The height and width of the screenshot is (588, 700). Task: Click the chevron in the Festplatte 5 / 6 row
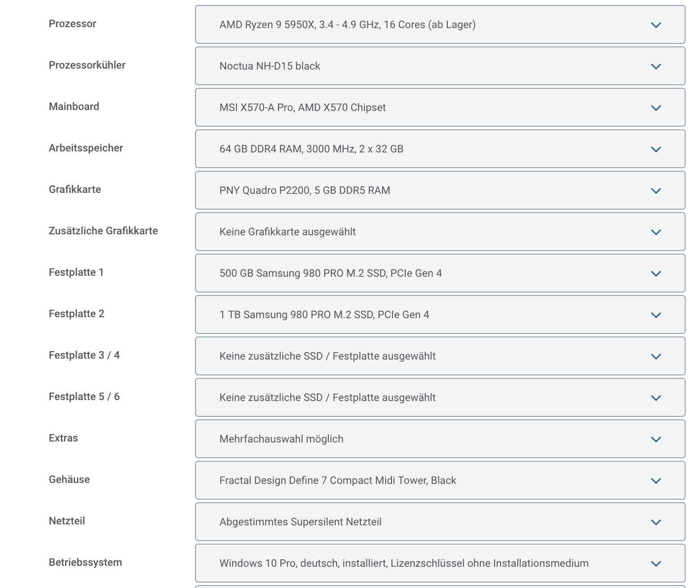pyautogui.click(x=656, y=398)
